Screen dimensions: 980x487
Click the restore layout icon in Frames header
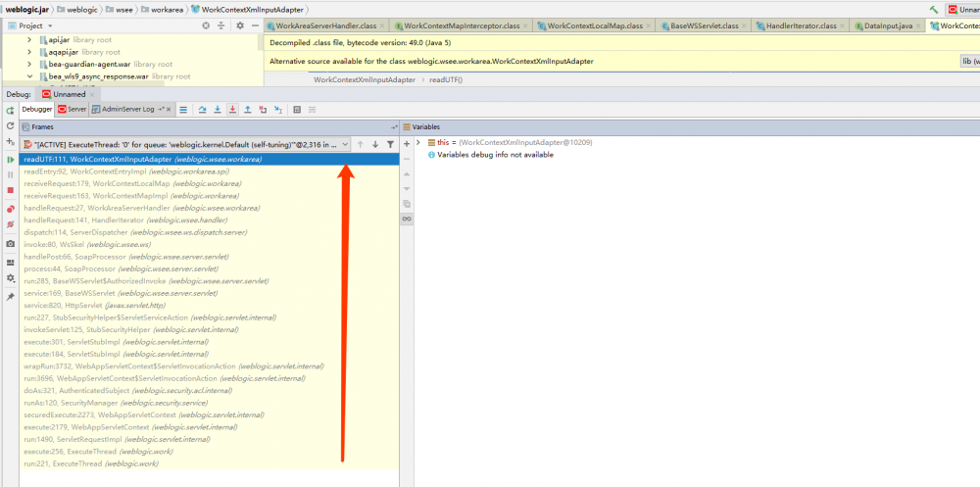coord(394,127)
